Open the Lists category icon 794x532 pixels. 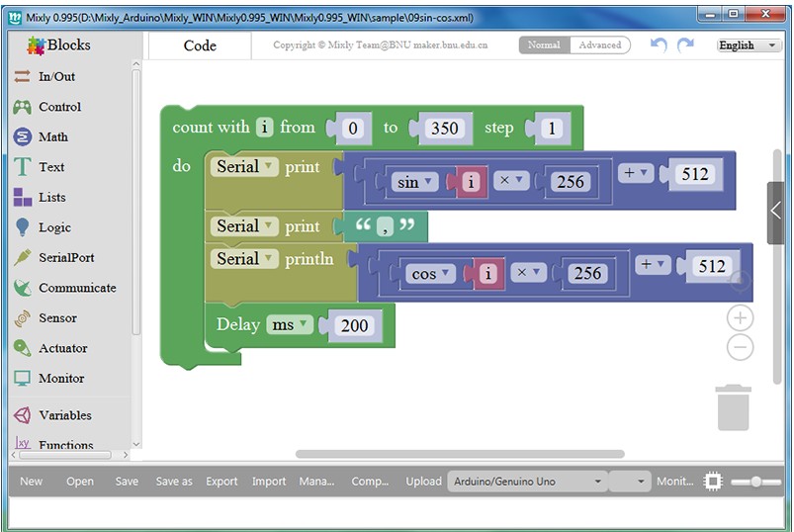22,198
